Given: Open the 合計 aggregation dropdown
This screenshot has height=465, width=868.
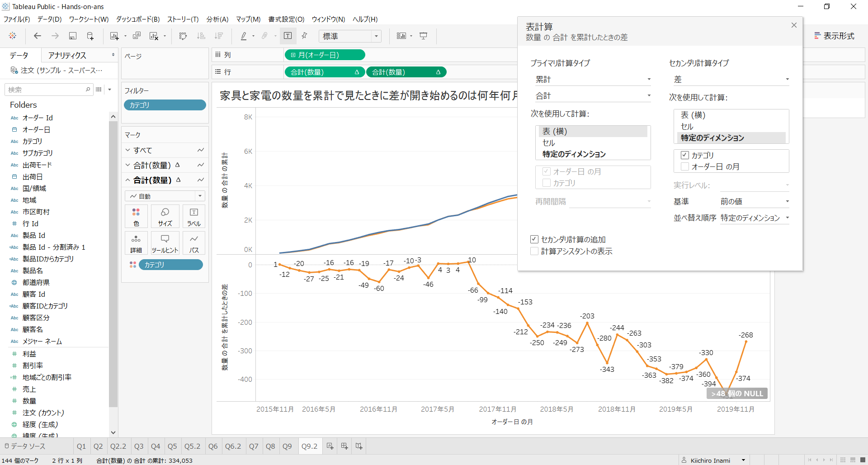Looking at the screenshot, I should [x=593, y=95].
